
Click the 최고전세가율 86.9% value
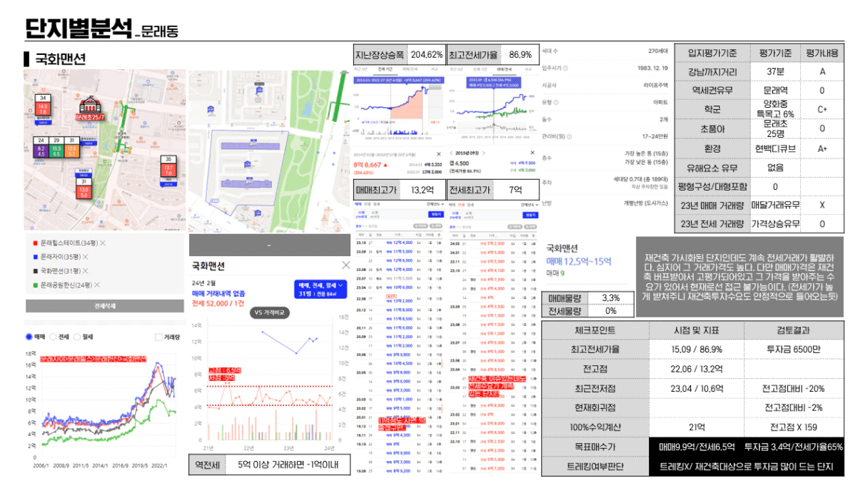(x=520, y=55)
